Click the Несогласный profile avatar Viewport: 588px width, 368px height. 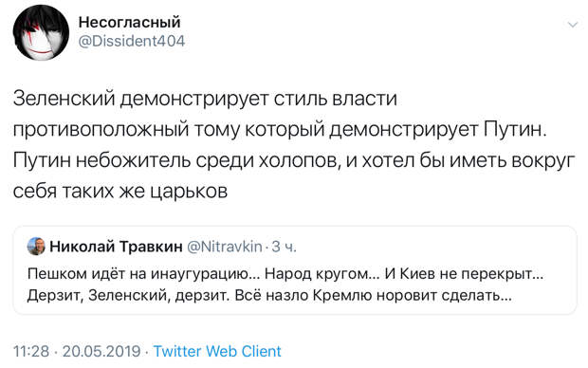pos(41,32)
